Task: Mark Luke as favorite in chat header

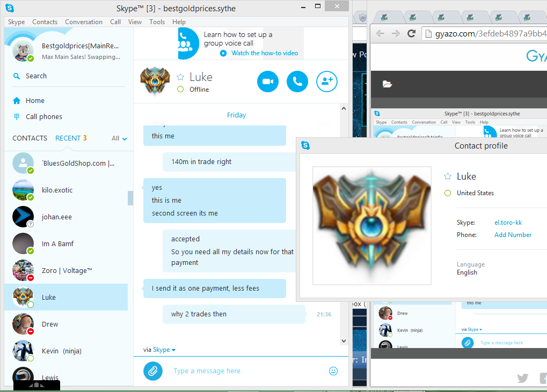Action: (x=180, y=77)
